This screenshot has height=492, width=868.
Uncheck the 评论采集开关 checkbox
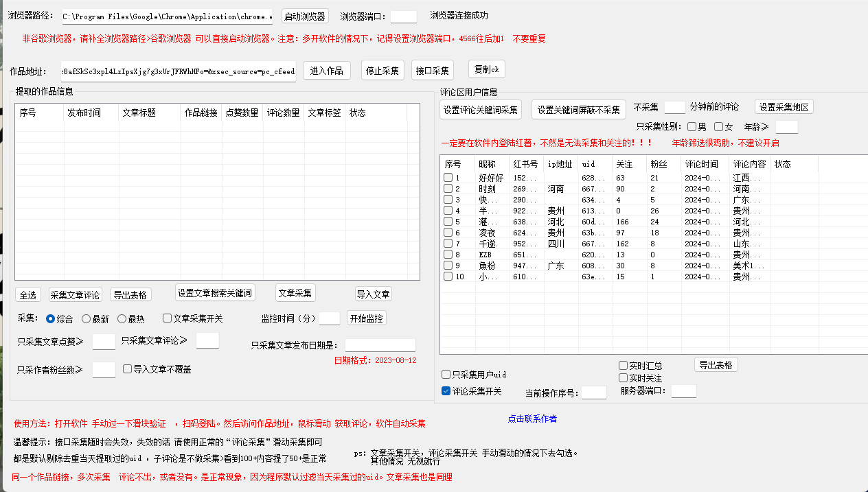446,391
